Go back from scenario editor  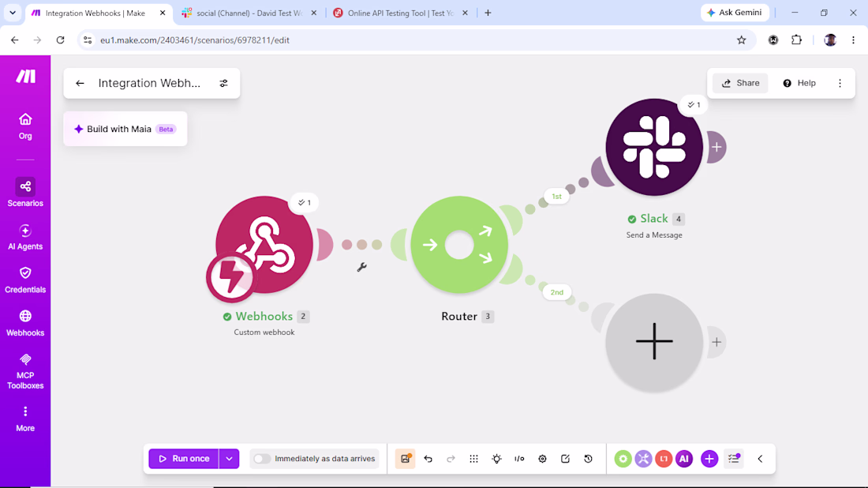coord(80,83)
